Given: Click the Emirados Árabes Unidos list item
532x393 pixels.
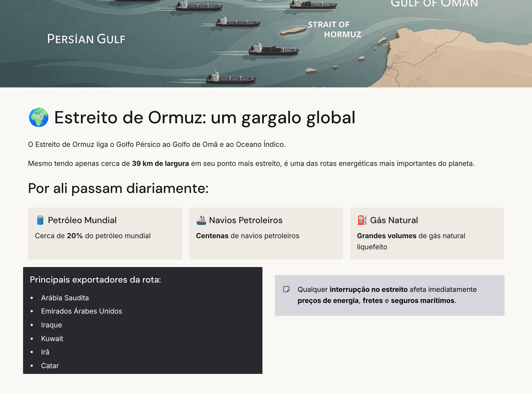Looking at the screenshot, I should coord(82,311).
